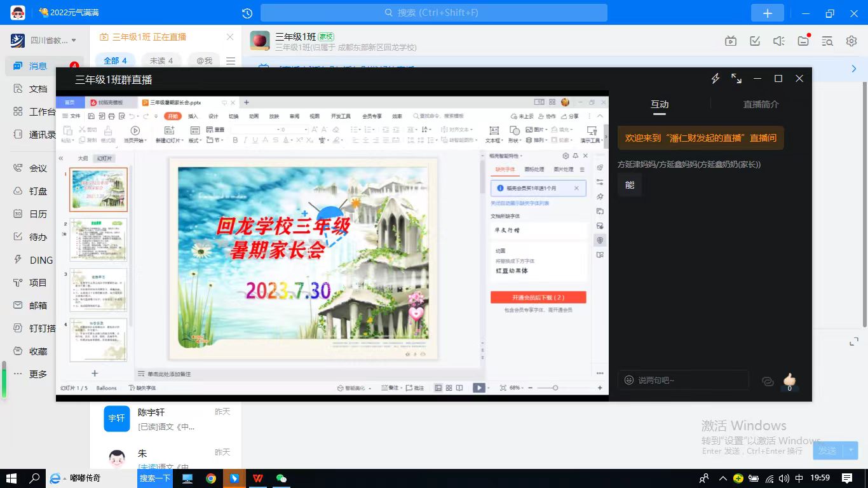Open Chrome icon in Windows taskbar
The image size is (868, 488).
[x=211, y=478]
